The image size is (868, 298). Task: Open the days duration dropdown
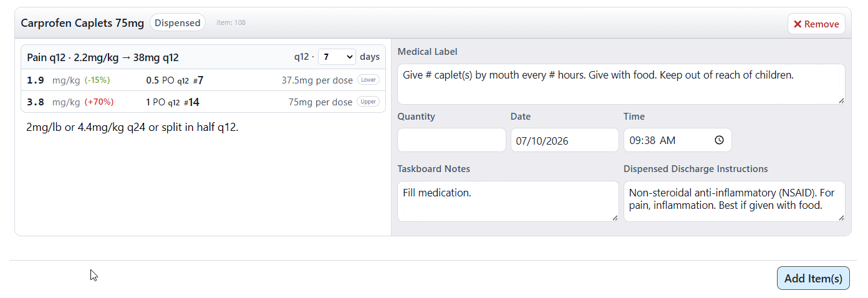[x=337, y=57]
